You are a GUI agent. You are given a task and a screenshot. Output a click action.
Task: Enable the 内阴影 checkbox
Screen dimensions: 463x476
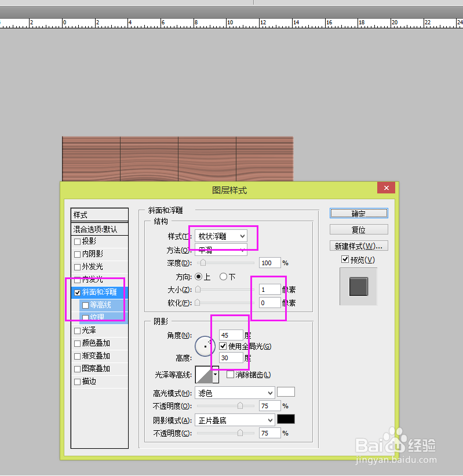78,254
